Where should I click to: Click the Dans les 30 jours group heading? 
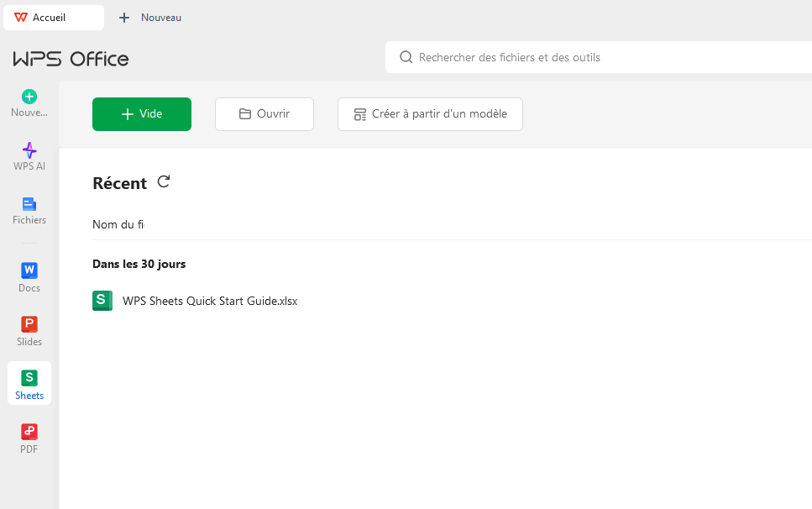coord(139,264)
